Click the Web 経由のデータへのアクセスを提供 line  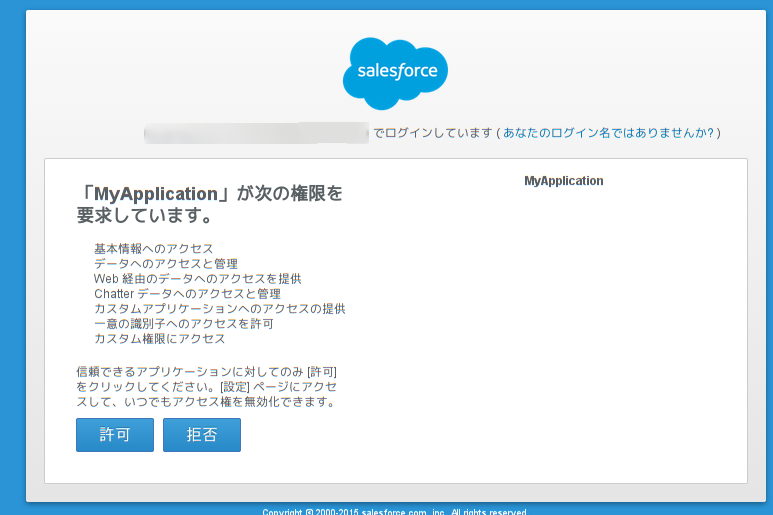pyautogui.click(x=197, y=279)
